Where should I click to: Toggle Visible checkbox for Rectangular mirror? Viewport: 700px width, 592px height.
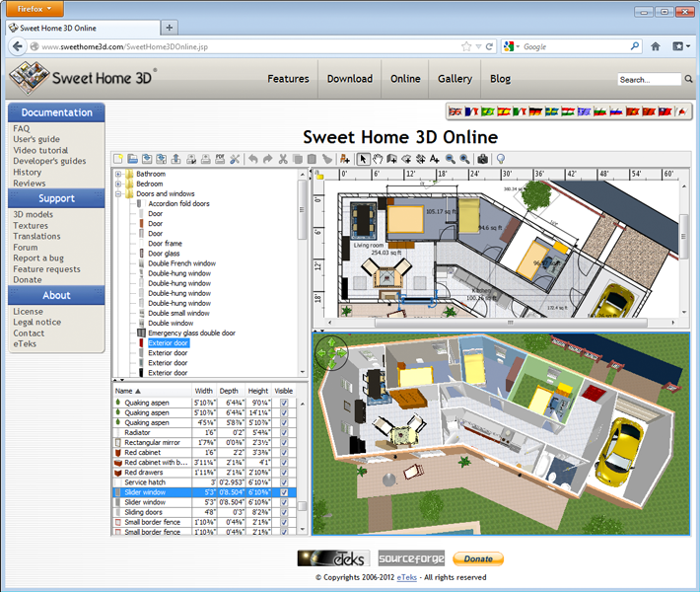pyautogui.click(x=284, y=443)
